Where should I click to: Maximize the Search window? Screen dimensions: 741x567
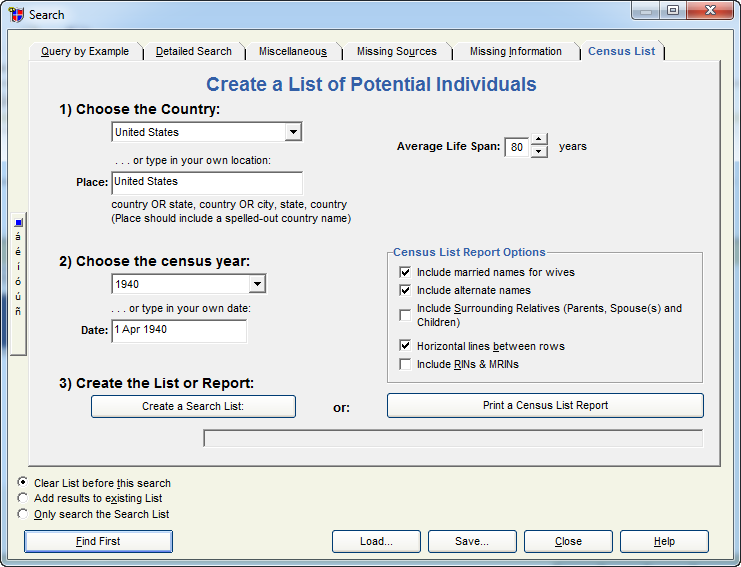673,11
